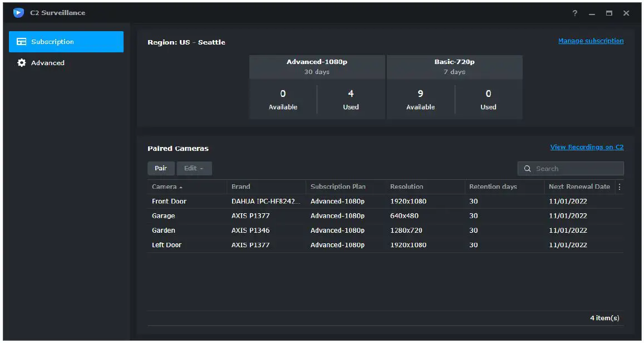Open the column options three-dot menu
This screenshot has width=644, height=343.
[620, 187]
